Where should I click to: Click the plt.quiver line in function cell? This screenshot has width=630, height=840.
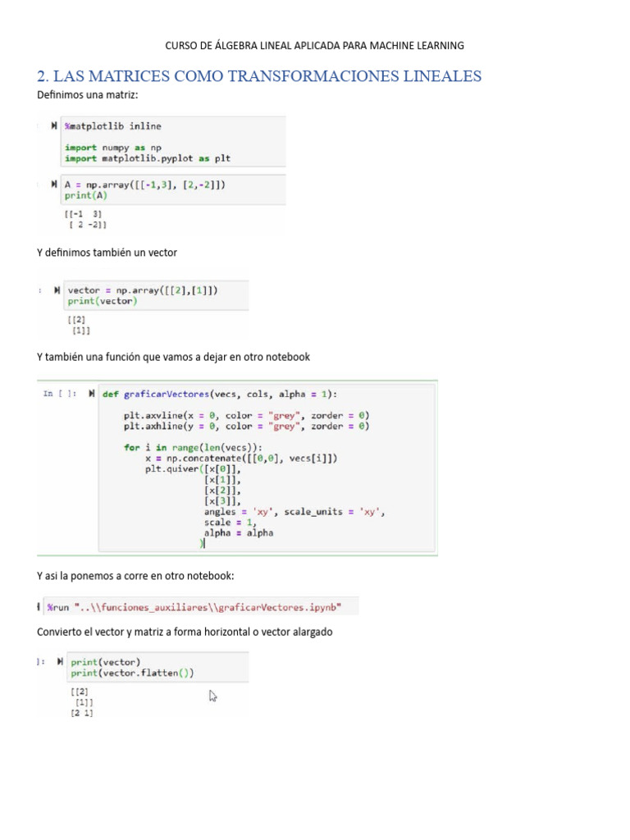[x=194, y=468]
